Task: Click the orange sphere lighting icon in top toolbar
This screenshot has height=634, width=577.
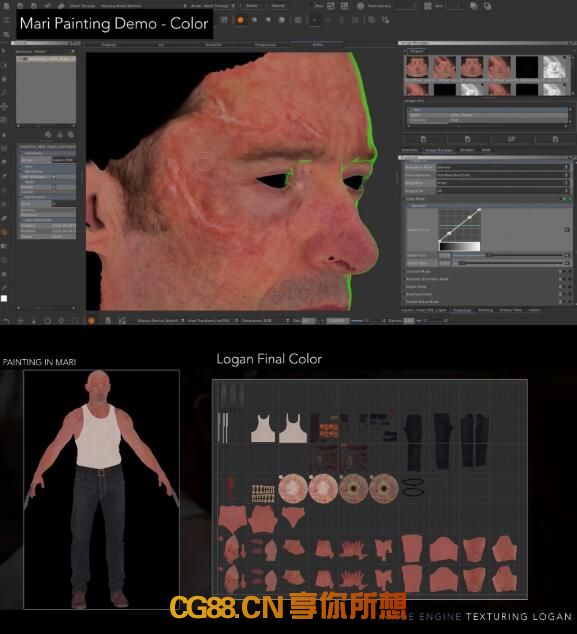Action: (x=240, y=20)
